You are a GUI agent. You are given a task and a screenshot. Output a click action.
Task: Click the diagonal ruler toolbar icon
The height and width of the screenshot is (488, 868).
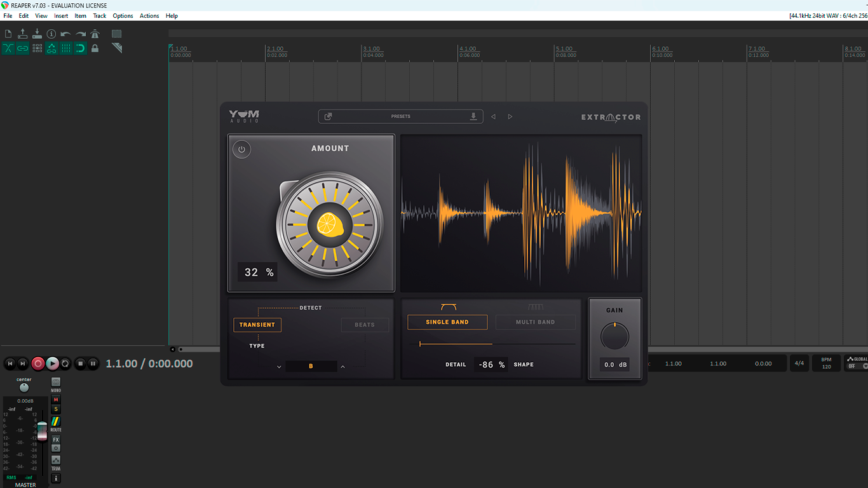tap(117, 48)
